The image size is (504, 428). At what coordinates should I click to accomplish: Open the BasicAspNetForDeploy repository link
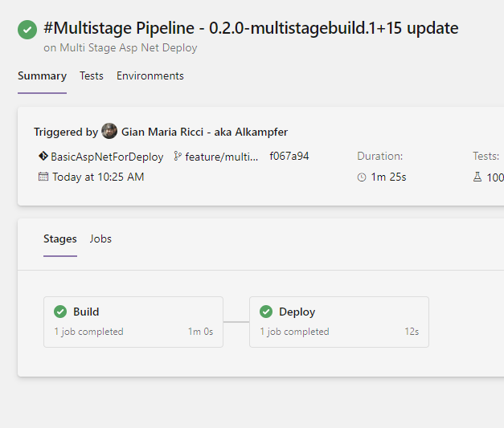pyautogui.click(x=107, y=157)
